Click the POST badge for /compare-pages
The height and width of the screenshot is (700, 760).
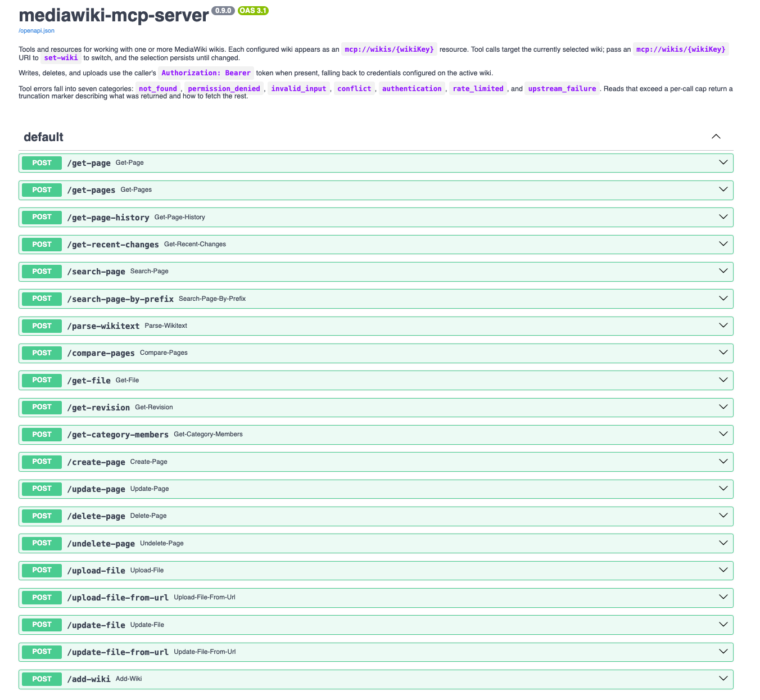pos(42,353)
